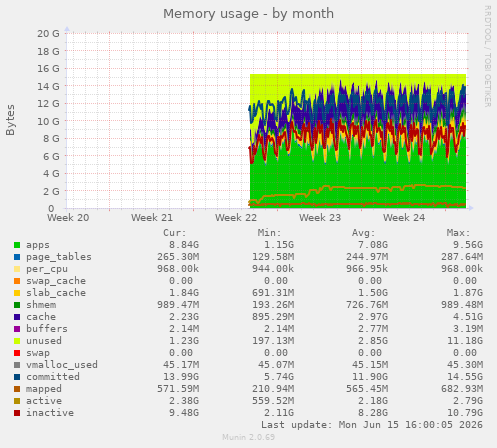The image size is (497, 448).
Task: Click the per_cpu pale yellow swatch
Action: point(17,269)
